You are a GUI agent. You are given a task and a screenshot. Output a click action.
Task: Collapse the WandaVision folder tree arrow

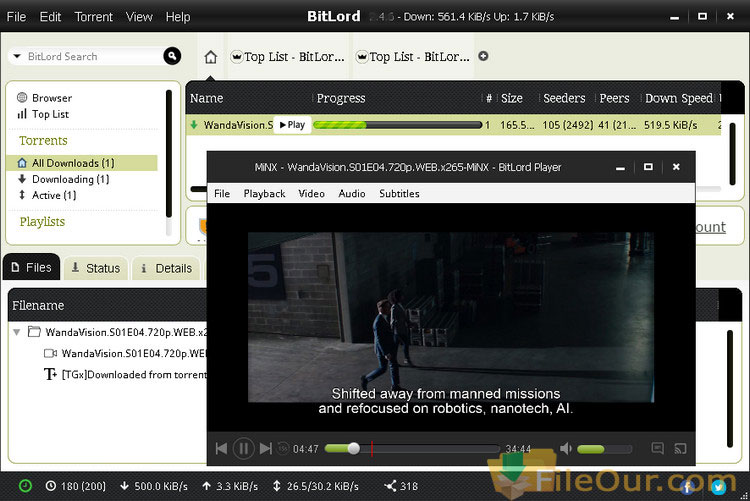17,332
